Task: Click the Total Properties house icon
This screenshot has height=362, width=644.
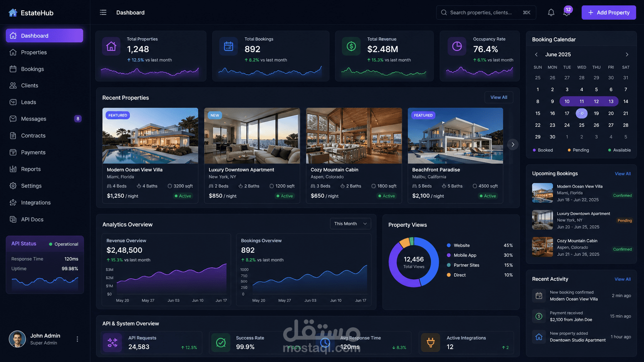Action: (x=111, y=47)
